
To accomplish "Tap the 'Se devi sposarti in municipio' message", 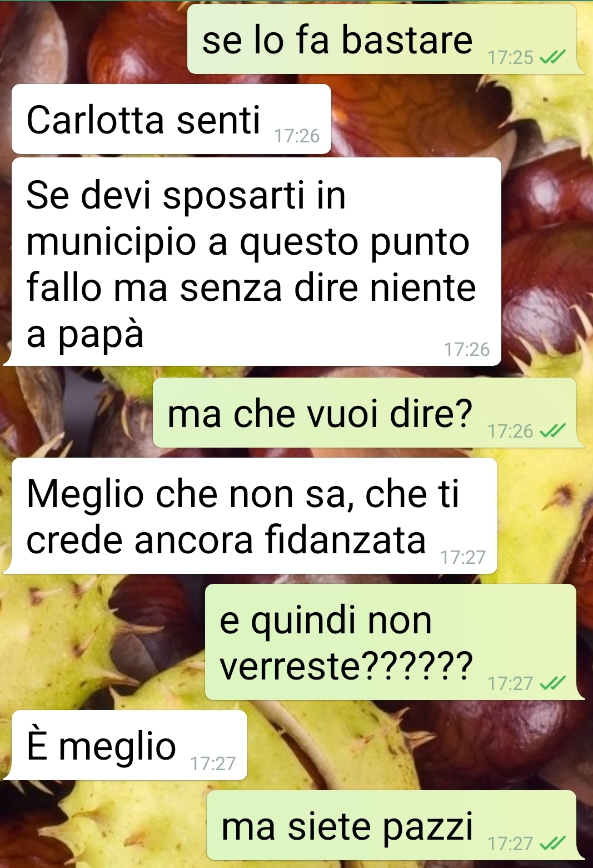I will click(x=256, y=261).
